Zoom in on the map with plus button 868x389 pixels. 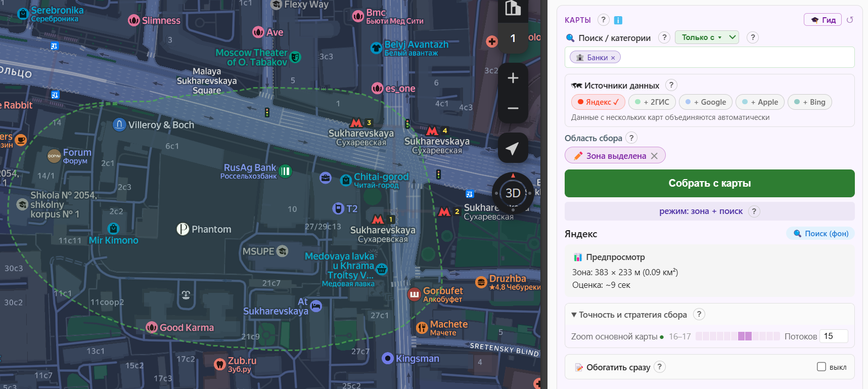click(x=513, y=78)
